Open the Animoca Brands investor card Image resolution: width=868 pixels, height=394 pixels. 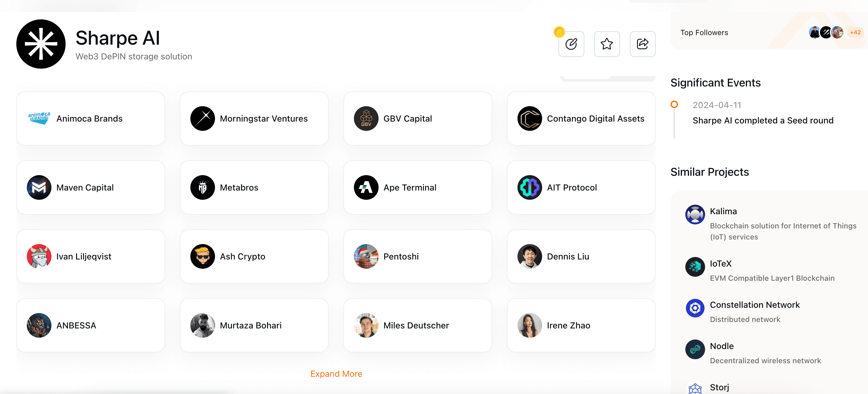coord(91,119)
